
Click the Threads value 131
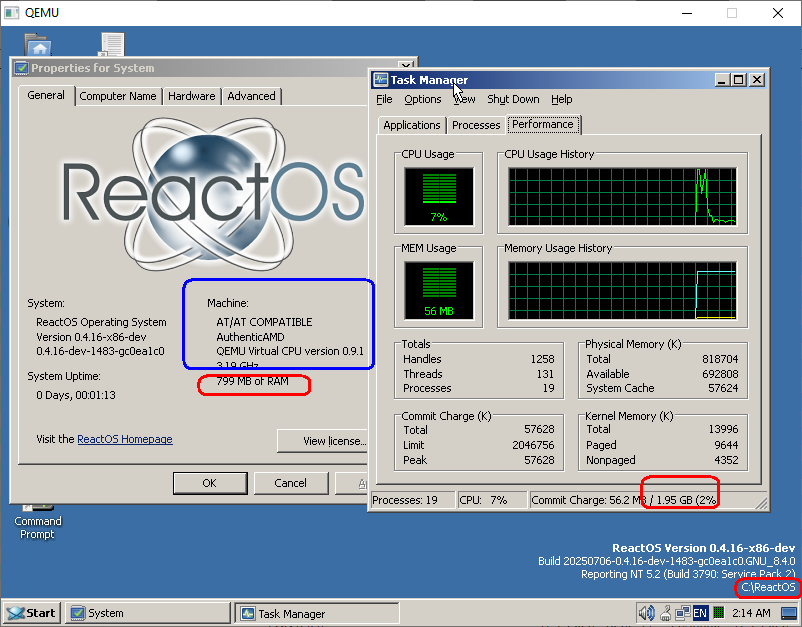pos(545,374)
